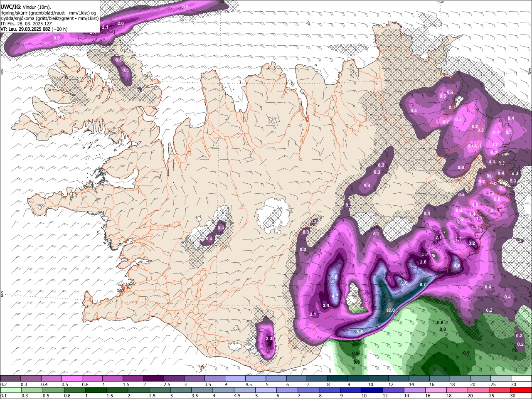
Task: Click the '15W' longitude label
Action: click(440, 2)
